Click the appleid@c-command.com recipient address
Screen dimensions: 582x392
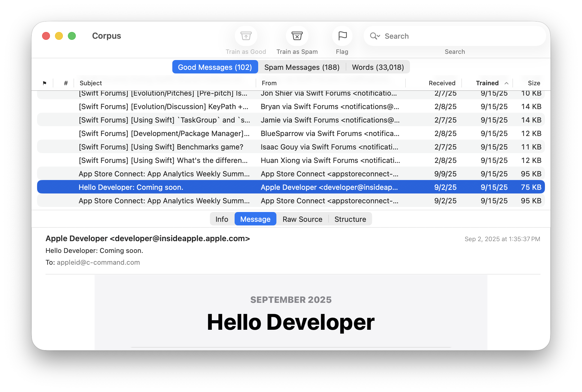tap(98, 262)
